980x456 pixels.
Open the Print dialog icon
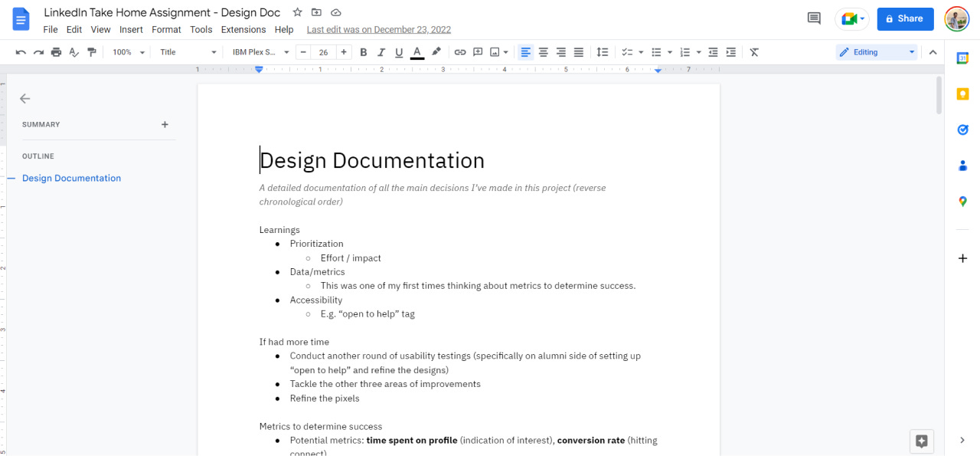pos(56,51)
